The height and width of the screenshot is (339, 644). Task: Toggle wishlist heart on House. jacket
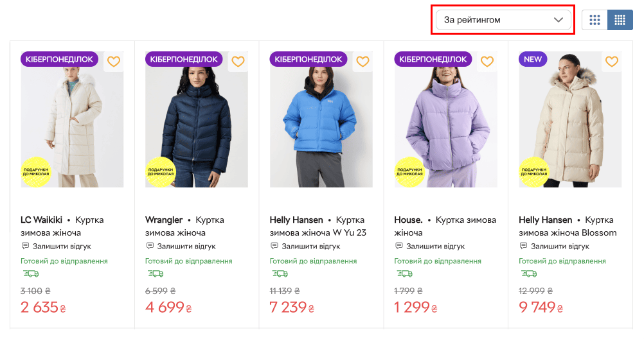click(487, 62)
